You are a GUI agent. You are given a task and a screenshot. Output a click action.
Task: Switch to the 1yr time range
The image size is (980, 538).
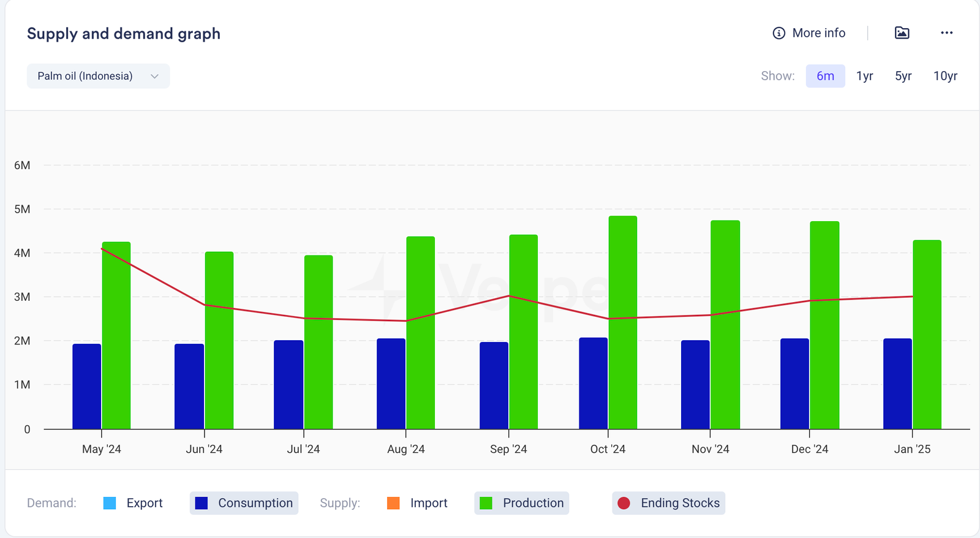[x=864, y=76]
